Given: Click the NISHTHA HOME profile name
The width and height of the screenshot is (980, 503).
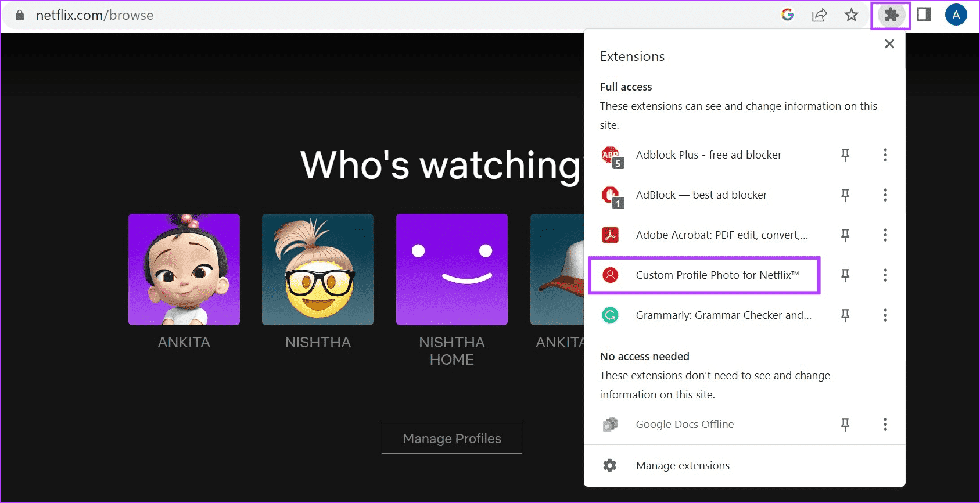Looking at the screenshot, I should 452,351.
